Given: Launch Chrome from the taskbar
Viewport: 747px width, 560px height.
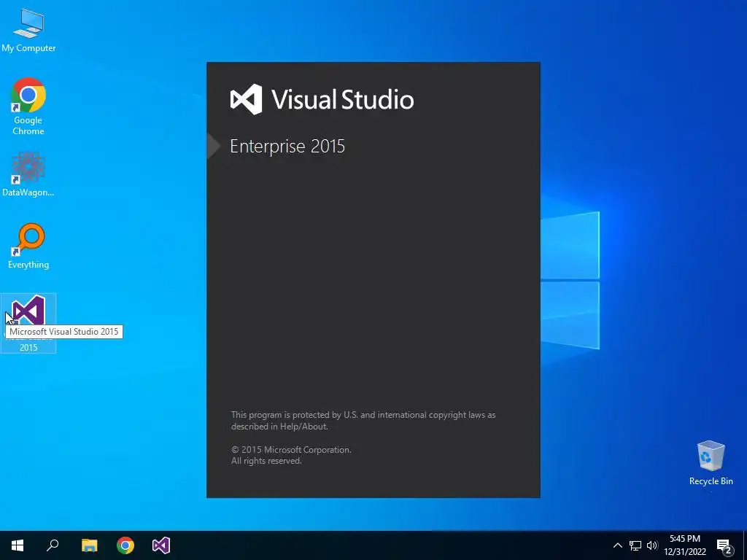Looking at the screenshot, I should (x=125, y=545).
